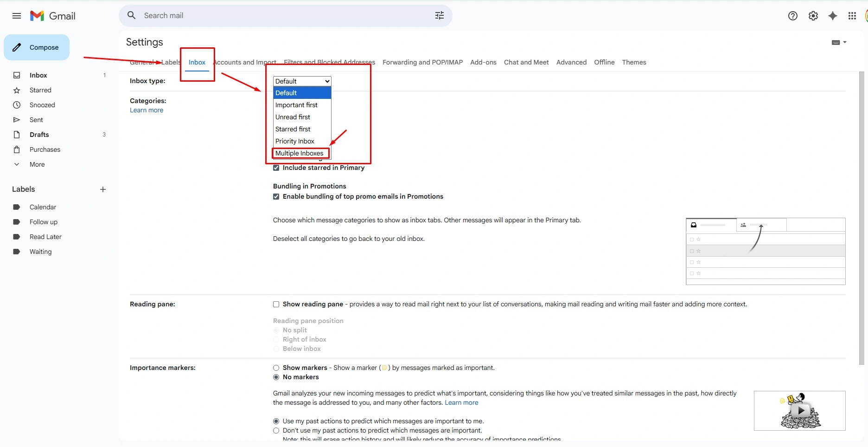Choose Unread first option

click(302, 117)
